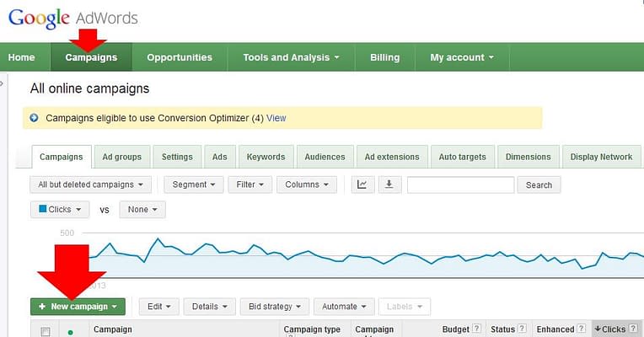
Task: Sort by the Clicks column header
Action: point(610,329)
